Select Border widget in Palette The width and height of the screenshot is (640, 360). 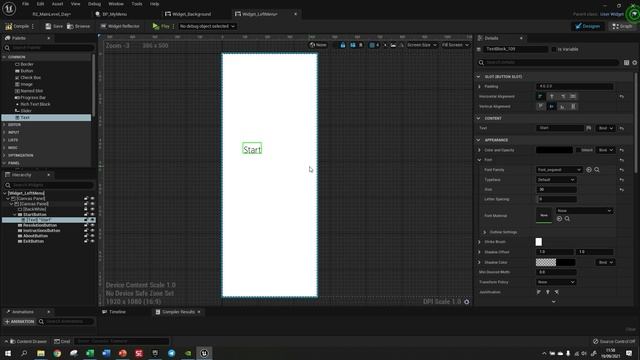[27, 64]
